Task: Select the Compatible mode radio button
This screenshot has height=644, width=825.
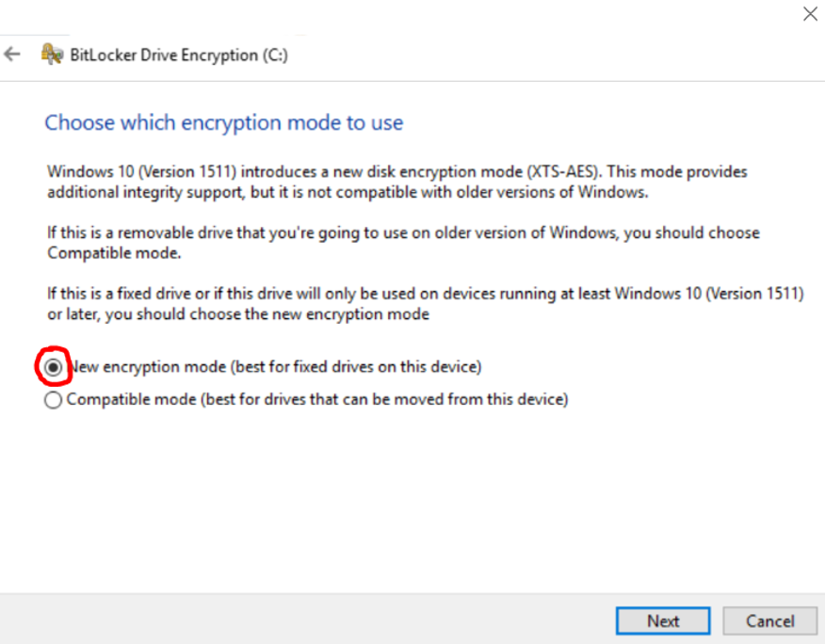Action: (52, 398)
